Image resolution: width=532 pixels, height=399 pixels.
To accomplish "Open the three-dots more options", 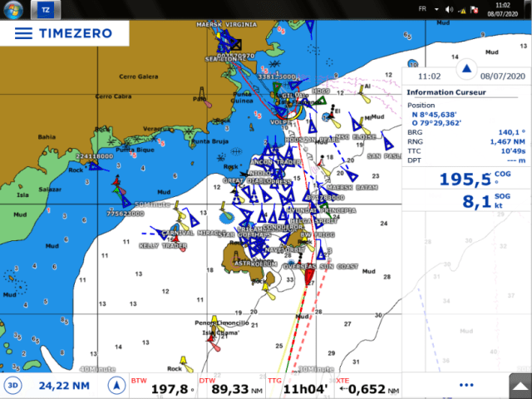I will (465, 386).
